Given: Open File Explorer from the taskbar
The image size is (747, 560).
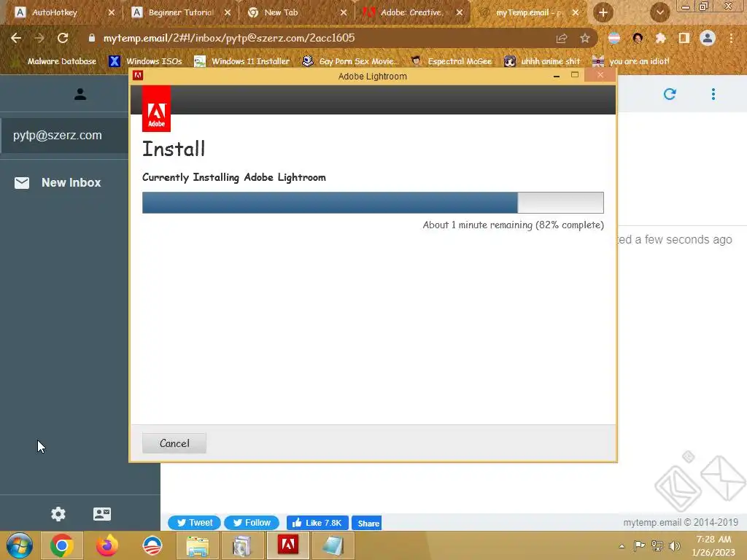Looking at the screenshot, I should click(197, 545).
